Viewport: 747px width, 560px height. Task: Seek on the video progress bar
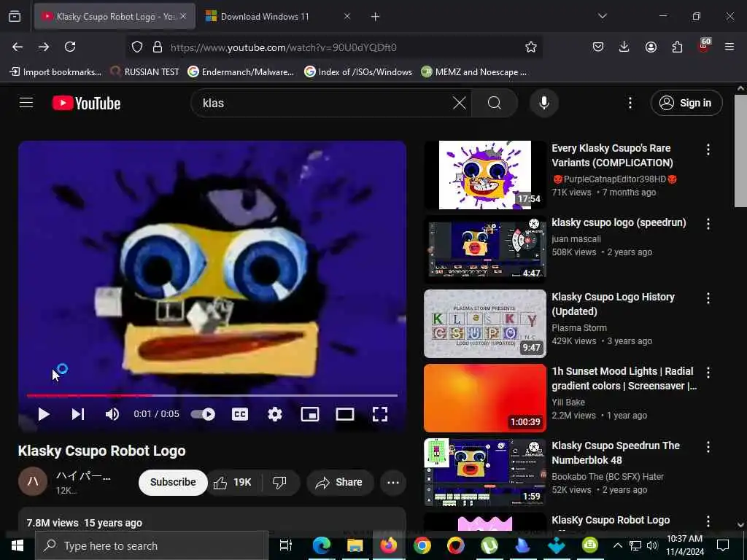[212, 395]
